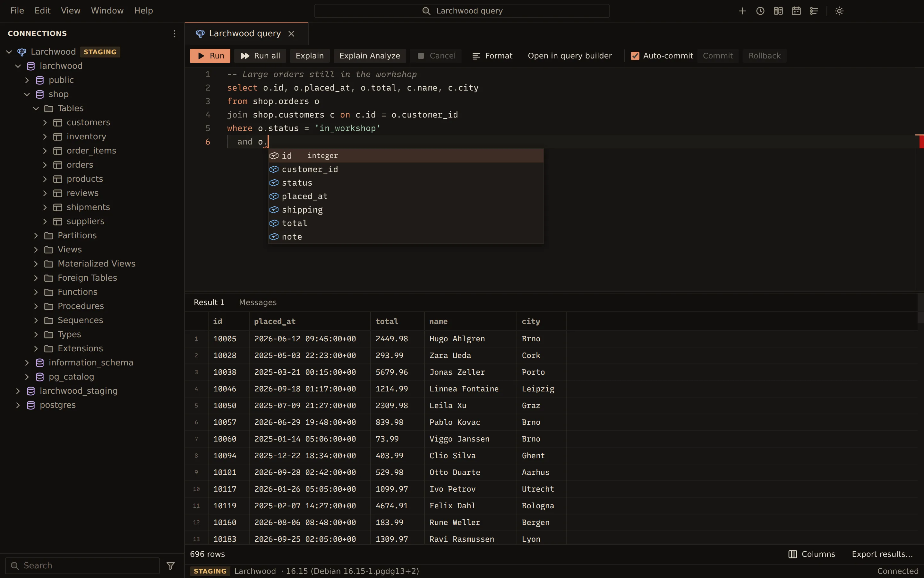The width and height of the screenshot is (924, 578).
Task: Run the current query
Action: click(210, 56)
